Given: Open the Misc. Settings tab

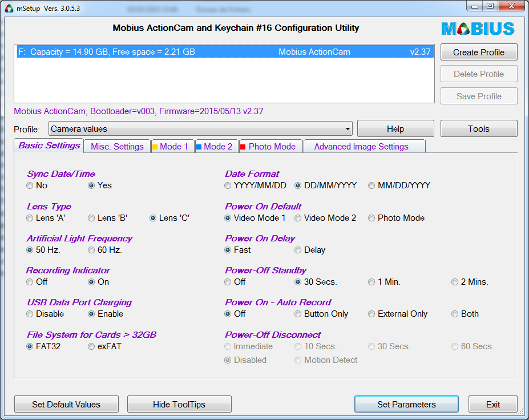Looking at the screenshot, I should pos(117,147).
